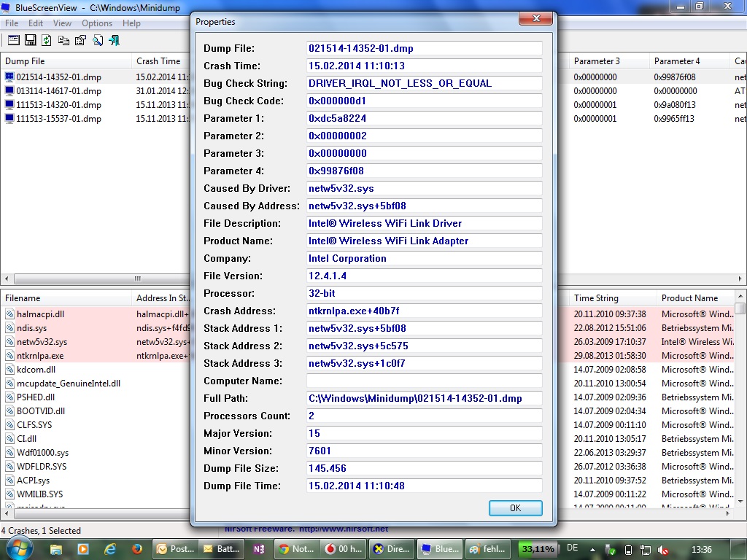Open the File menu
The width and height of the screenshot is (747, 560).
(x=12, y=23)
